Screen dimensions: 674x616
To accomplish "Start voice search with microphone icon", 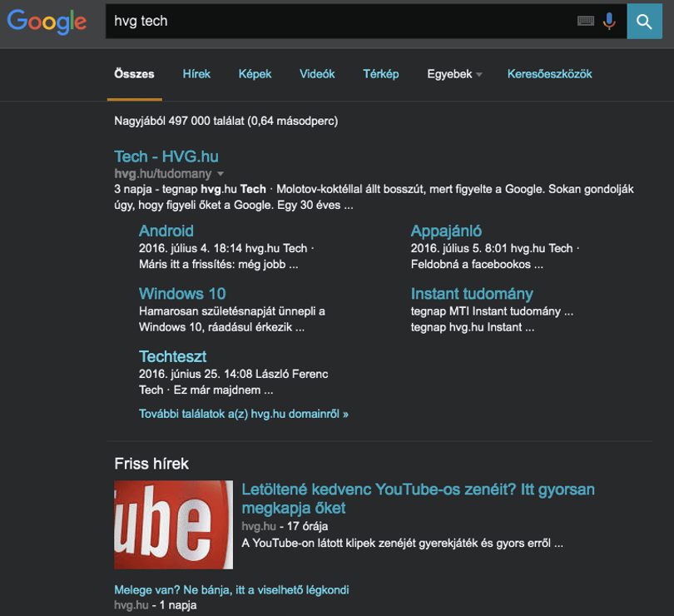I will pyautogui.click(x=609, y=21).
